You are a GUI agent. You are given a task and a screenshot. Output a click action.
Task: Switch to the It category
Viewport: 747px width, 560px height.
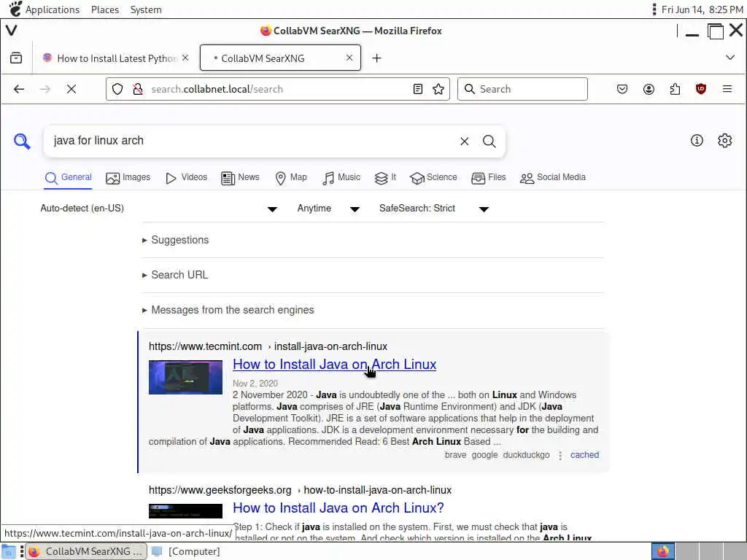(x=385, y=178)
